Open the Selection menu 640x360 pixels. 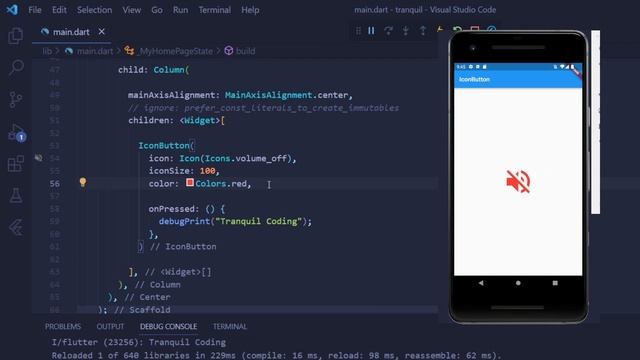(x=94, y=10)
